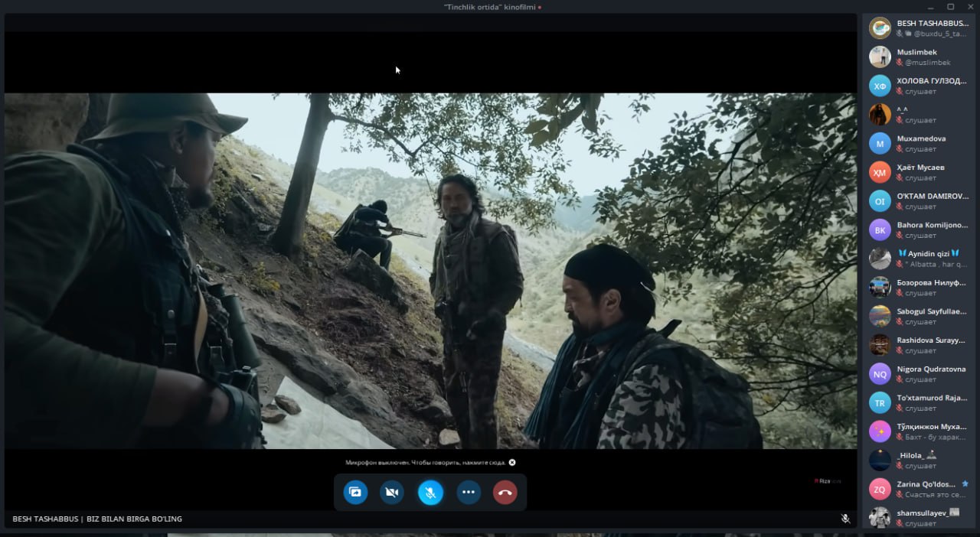
Task: Click the 'Бахт - бу харак...' status text
Action: [x=936, y=437]
